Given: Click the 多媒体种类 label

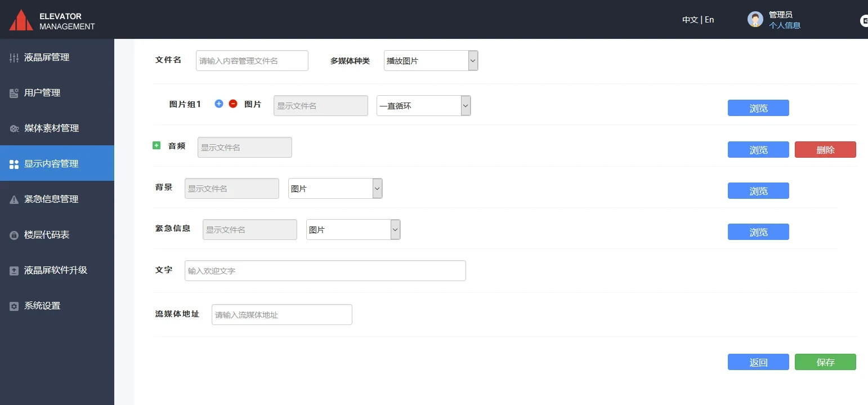Looking at the screenshot, I should [350, 61].
